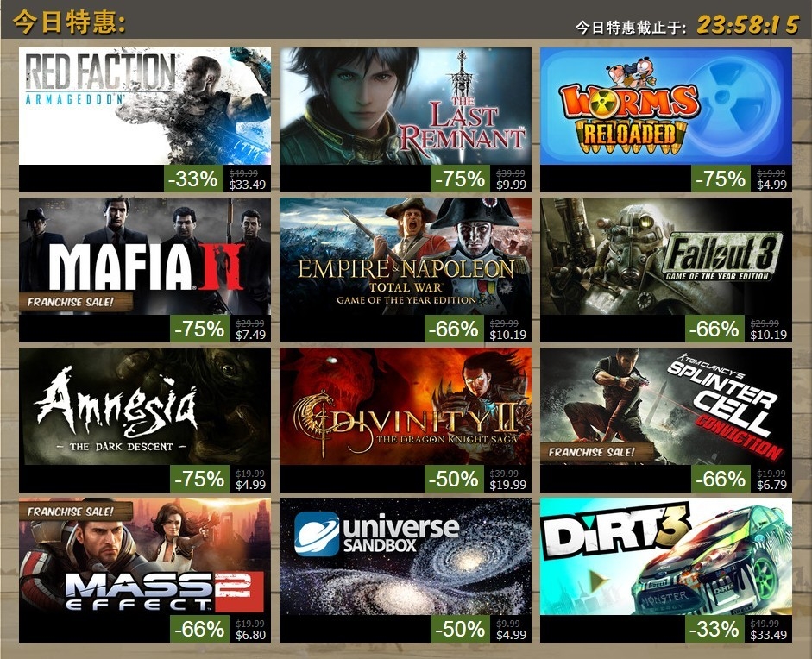Click the -50% badge under Universe Sandbox
The width and height of the screenshot is (812, 659).
461,629
